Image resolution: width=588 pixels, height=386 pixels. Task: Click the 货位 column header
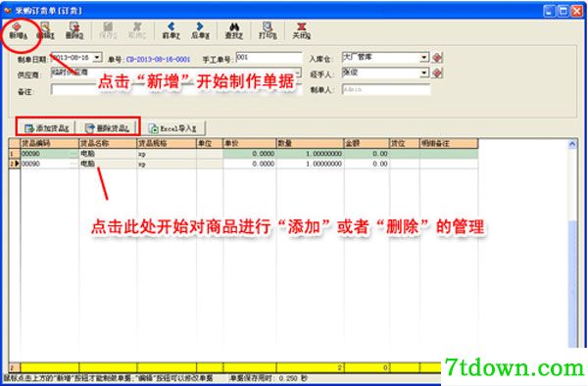(x=405, y=143)
